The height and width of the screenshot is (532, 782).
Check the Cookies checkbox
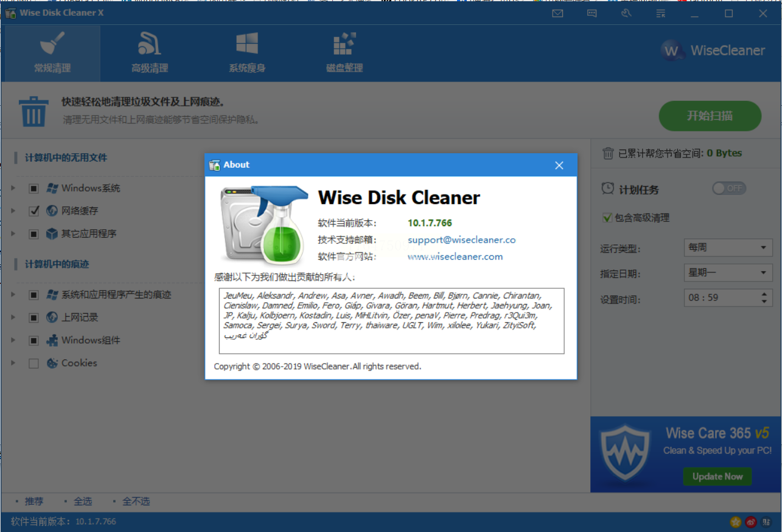pyautogui.click(x=33, y=363)
